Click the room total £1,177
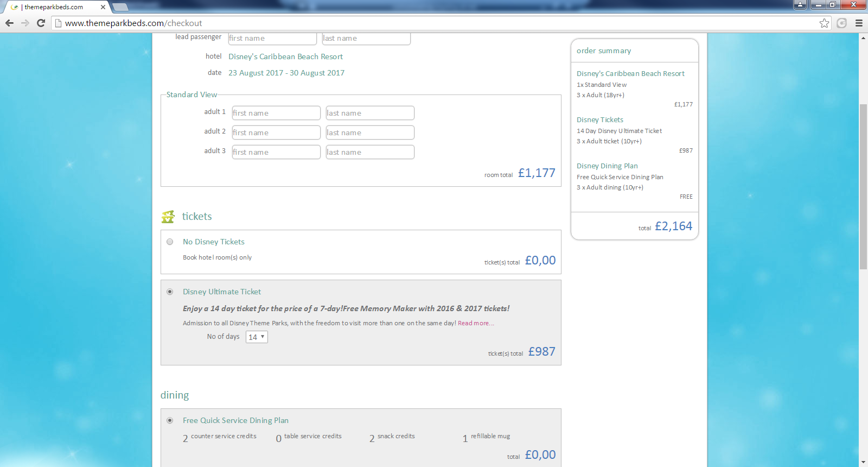The height and width of the screenshot is (467, 868). 537,173
